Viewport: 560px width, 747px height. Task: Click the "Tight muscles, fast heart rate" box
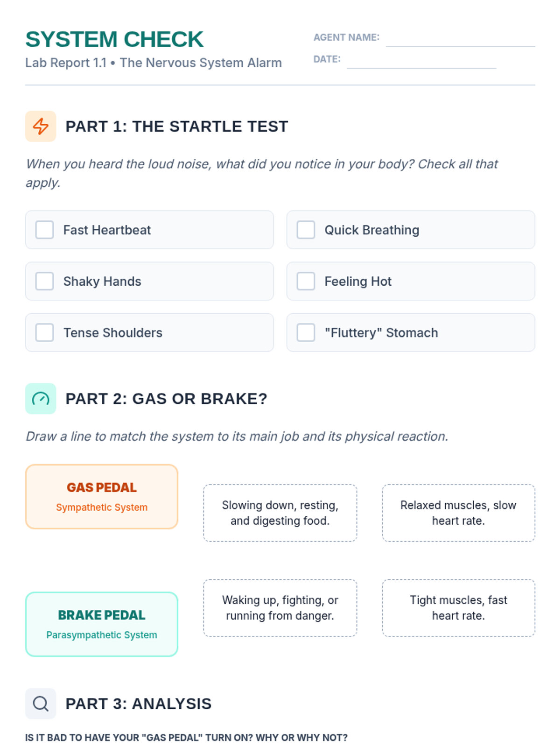pos(458,608)
